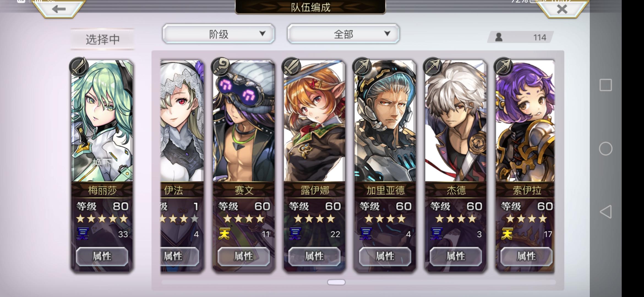Viewport: 644px width, 297px height.
Task: Tap the Android home circle button
Action: [x=605, y=149]
